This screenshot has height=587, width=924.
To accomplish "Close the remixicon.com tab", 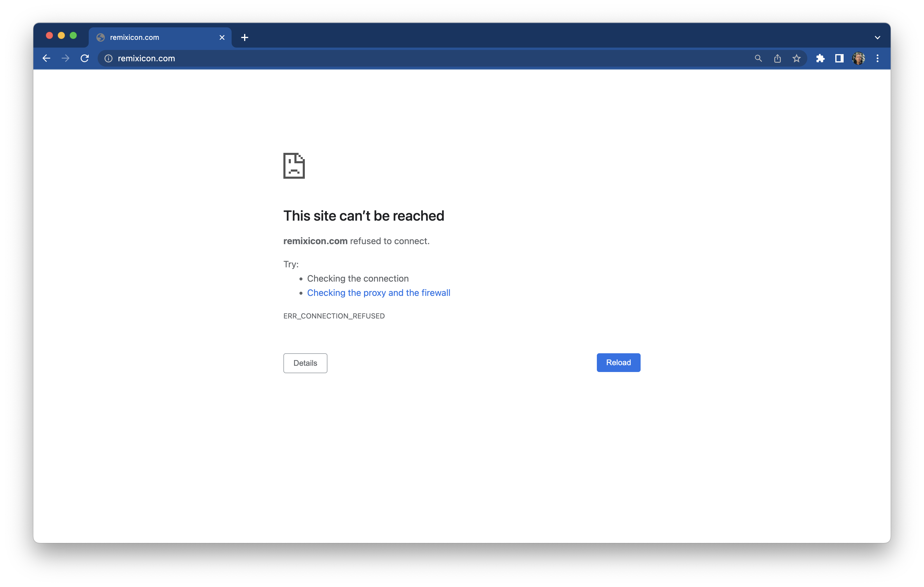I will tap(222, 37).
